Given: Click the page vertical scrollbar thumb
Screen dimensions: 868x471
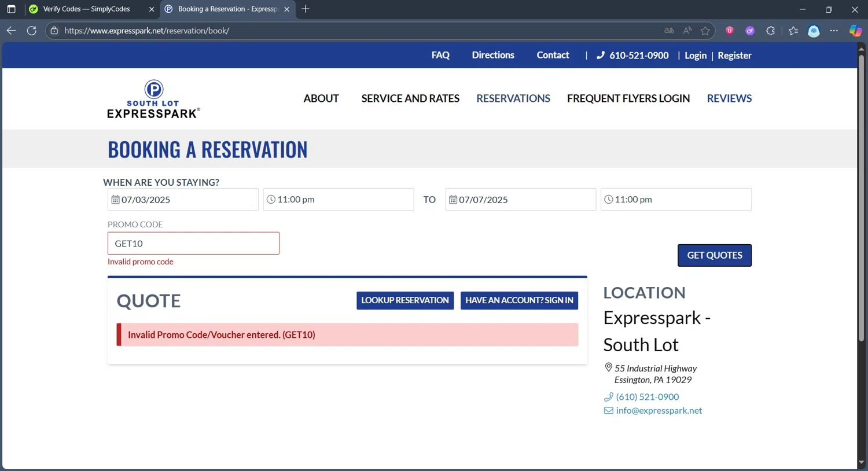Looking at the screenshot, I should tap(861, 197).
